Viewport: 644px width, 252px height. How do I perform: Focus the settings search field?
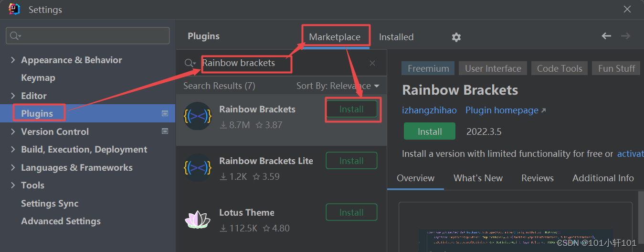point(88,36)
